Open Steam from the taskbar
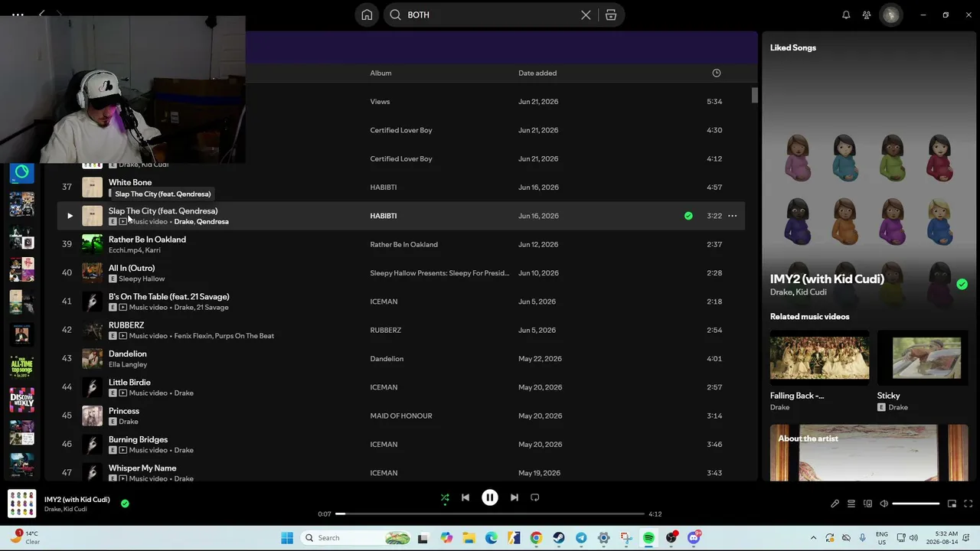The height and width of the screenshot is (551, 980). coord(558,538)
